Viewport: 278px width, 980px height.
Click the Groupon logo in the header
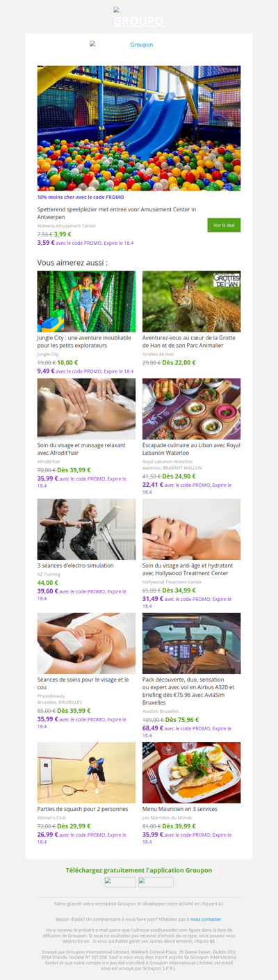point(139,18)
